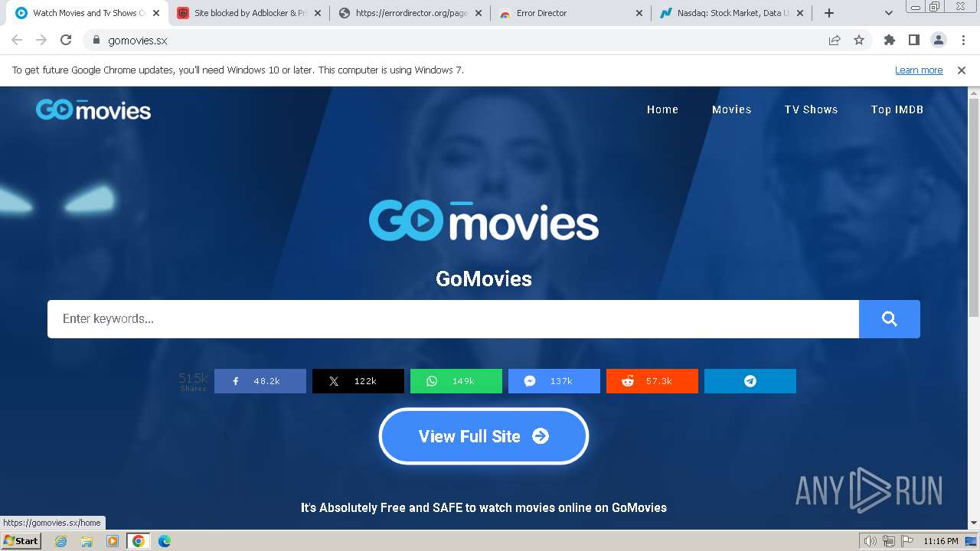Click the blue magnifier search button
The width and height of the screenshot is (980, 551).
click(890, 319)
